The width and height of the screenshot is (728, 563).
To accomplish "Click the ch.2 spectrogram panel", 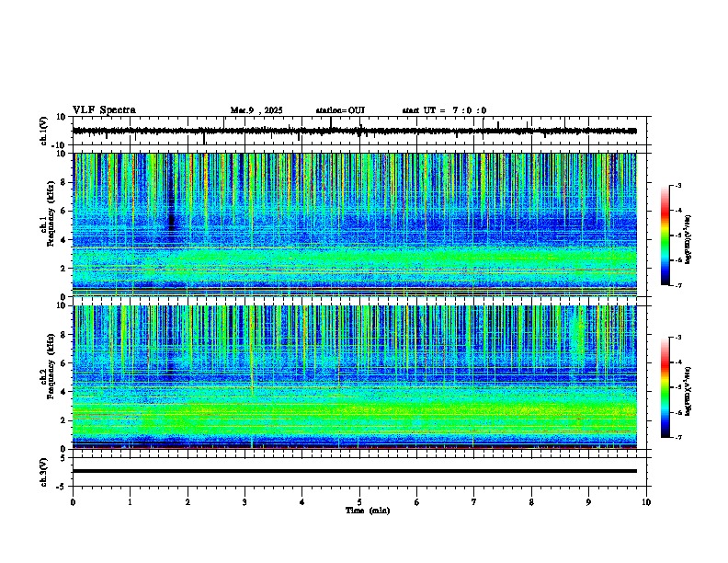I will 355,377.
